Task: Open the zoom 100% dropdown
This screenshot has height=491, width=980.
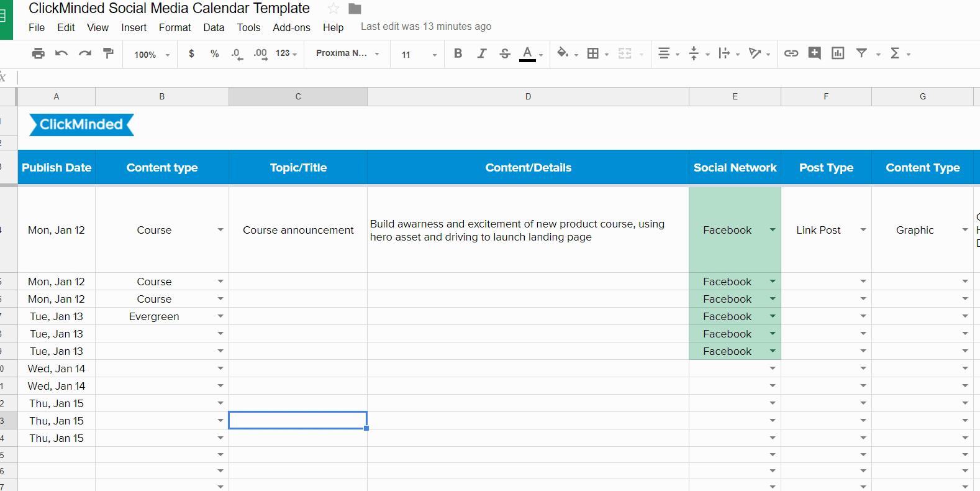Action: tap(151, 55)
